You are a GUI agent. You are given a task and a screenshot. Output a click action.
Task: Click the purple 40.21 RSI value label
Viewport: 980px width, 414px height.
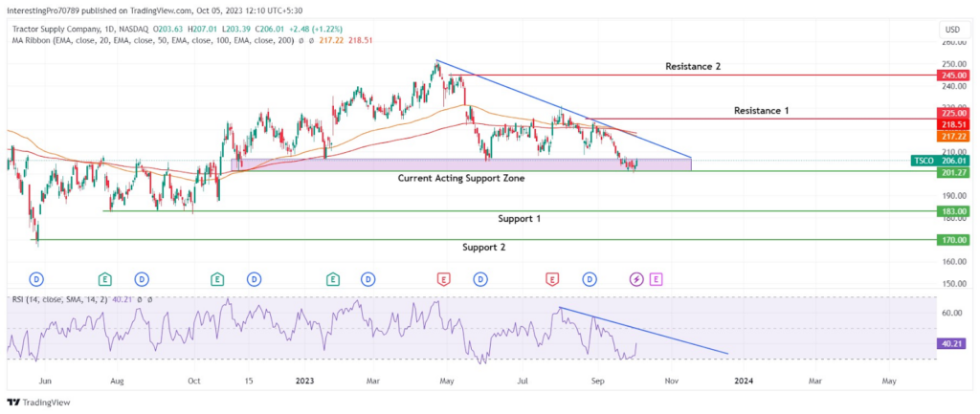tap(953, 343)
